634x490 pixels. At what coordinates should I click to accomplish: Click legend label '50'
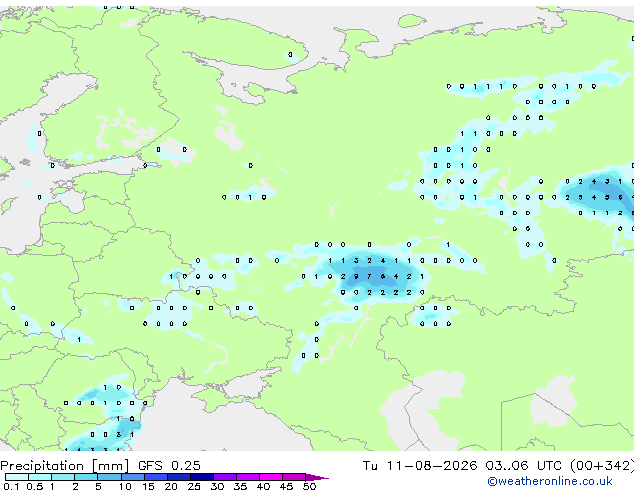[309, 486]
